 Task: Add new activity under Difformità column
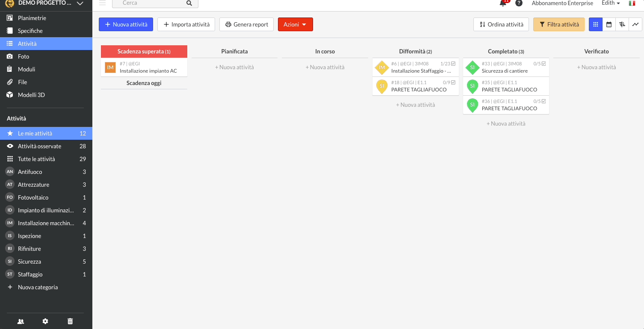pyautogui.click(x=415, y=105)
